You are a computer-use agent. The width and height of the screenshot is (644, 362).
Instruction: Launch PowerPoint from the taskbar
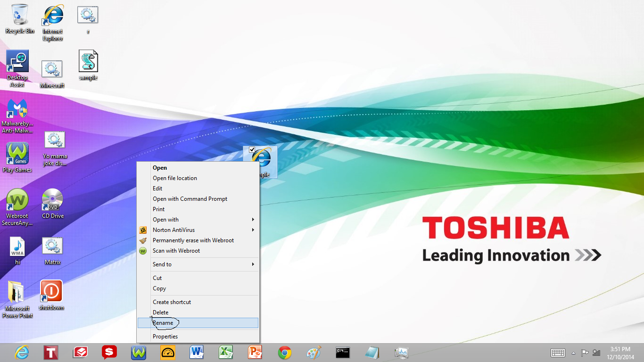255,353
